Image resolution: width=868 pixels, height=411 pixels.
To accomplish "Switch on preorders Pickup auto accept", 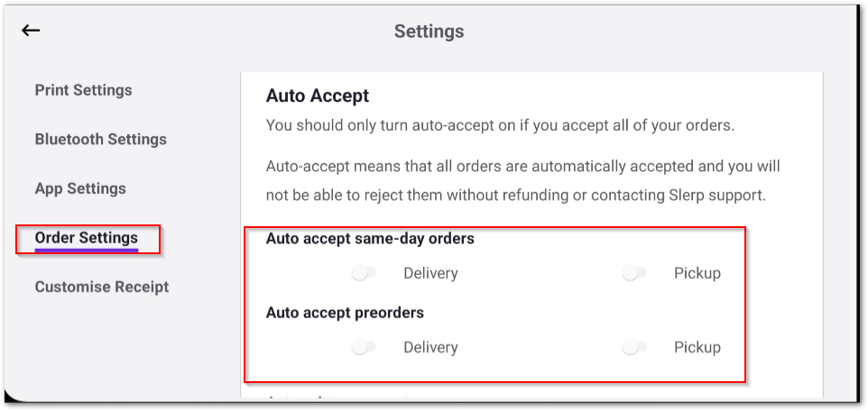I will tap(635, 347).
